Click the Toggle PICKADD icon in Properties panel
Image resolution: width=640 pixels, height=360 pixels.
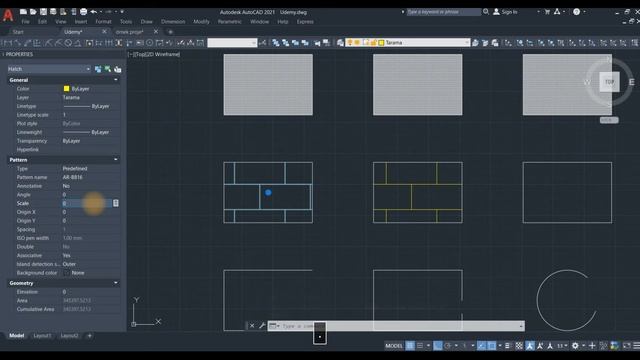[x=98, y=69]
